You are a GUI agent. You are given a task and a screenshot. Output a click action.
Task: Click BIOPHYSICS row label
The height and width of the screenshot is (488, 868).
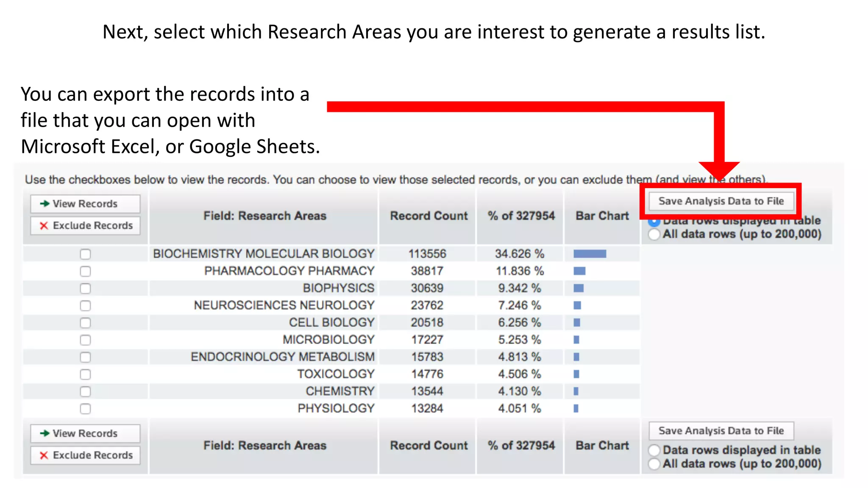coord(339,288)
